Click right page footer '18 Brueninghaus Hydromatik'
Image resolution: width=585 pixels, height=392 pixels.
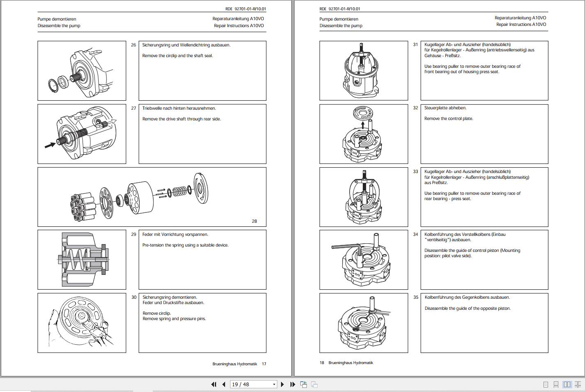pyautogui.click(x=346, y=363)
